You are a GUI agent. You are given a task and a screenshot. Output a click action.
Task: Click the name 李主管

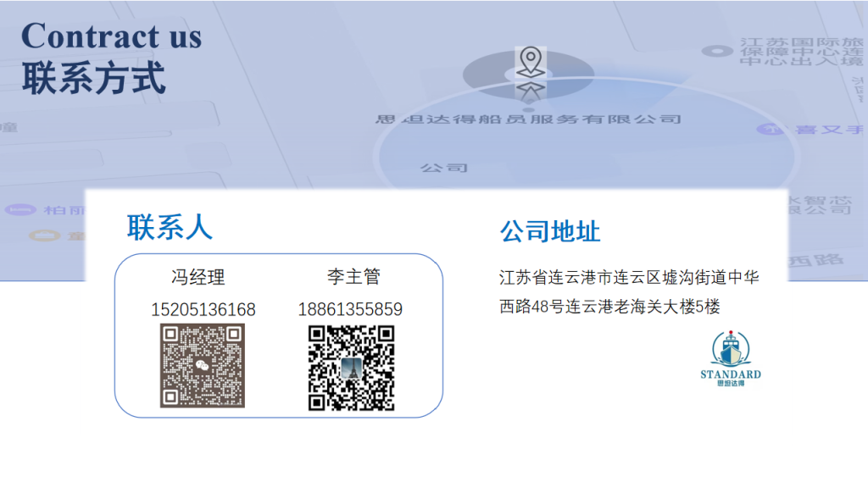click(353, 276)
